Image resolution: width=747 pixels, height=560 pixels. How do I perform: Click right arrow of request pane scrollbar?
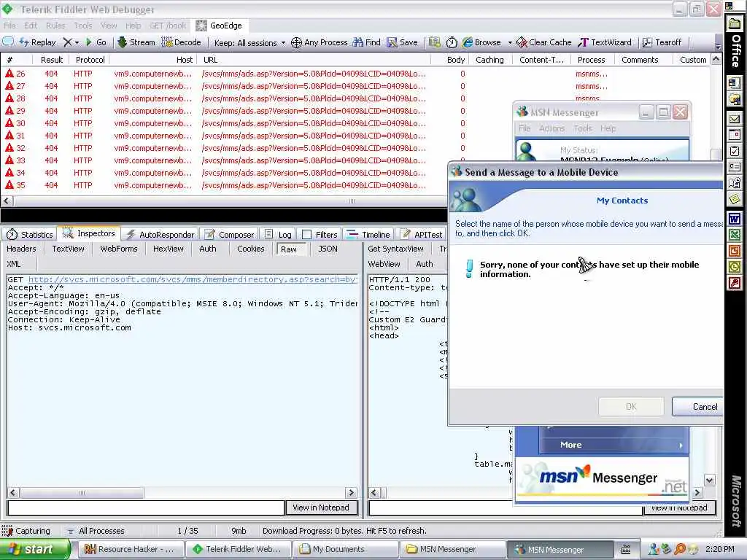[351, 492]
